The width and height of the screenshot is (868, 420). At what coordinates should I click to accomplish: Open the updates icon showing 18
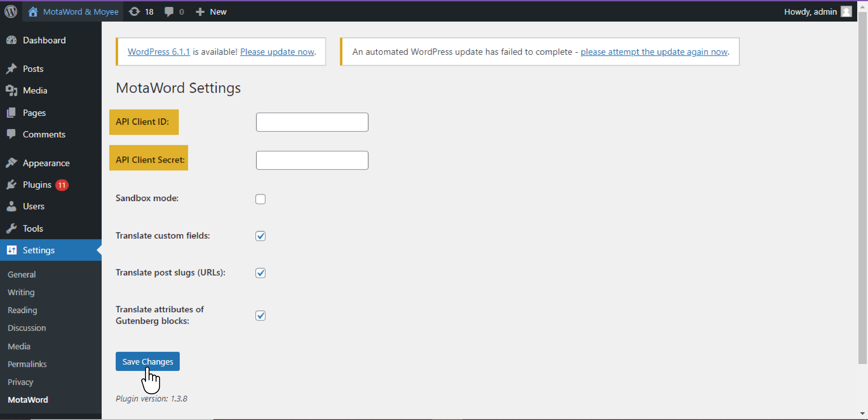coord(134,12)
